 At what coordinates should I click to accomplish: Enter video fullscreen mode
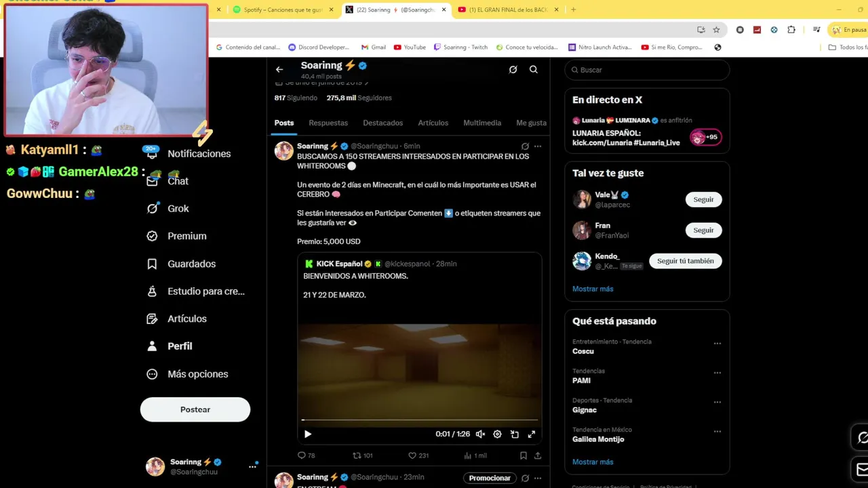pos(532,434)
